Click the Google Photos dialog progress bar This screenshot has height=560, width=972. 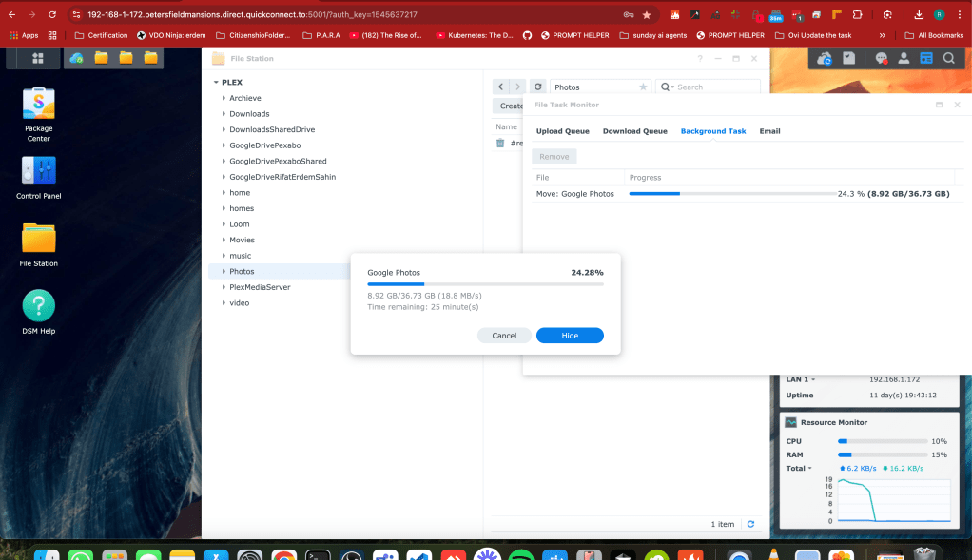tap(485, 284)
